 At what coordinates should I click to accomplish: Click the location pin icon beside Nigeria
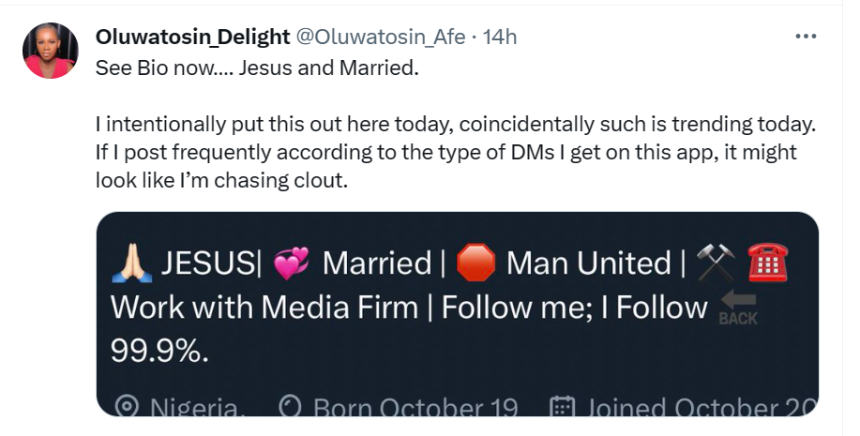click(x=127, y=406)
